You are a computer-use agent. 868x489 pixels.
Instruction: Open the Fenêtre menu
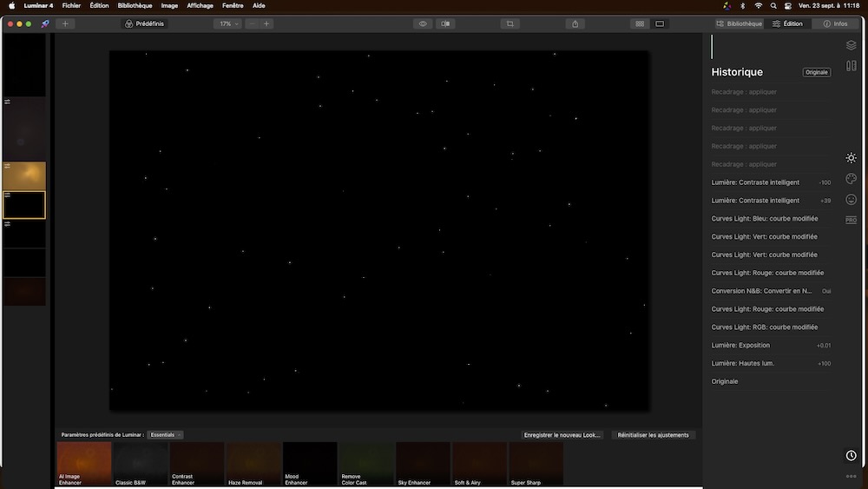233,5
